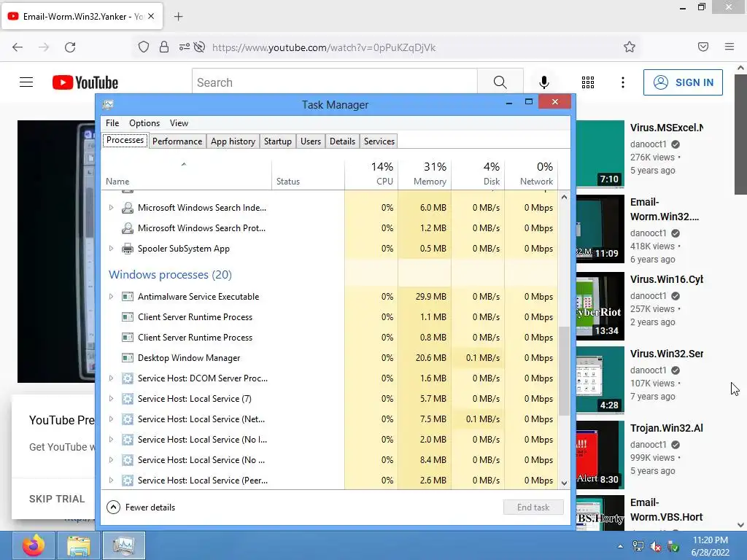The height and width of the screenshot is (560, 747).
Task: Click Firefox icon in the taskbar
Action: point(34,545)
